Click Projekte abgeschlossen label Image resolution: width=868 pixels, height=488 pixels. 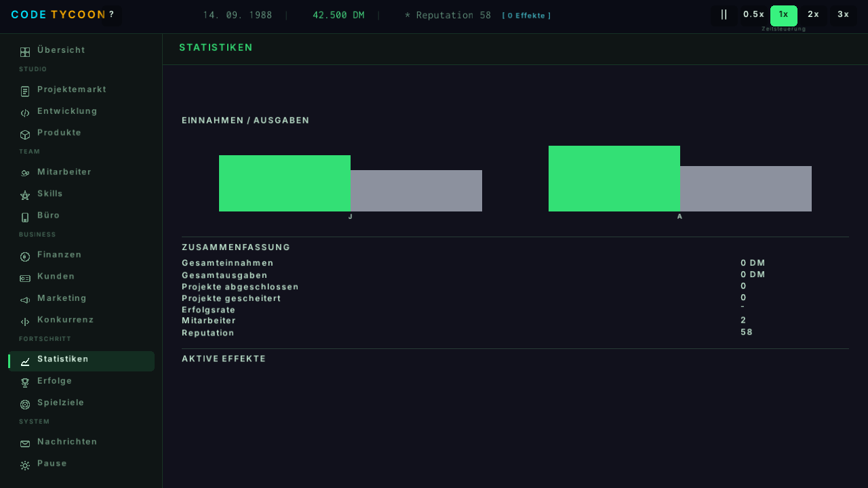click(x=240, y=287)
